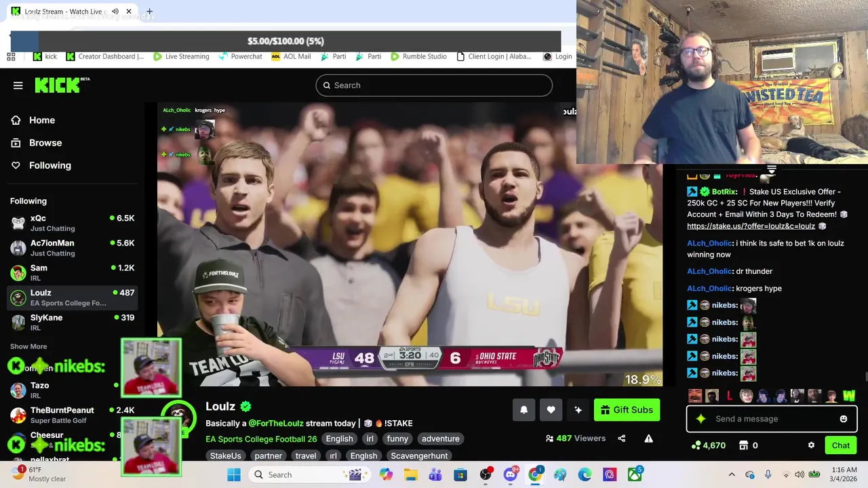Follow Loulz with the heart button

tap(551, 409)
